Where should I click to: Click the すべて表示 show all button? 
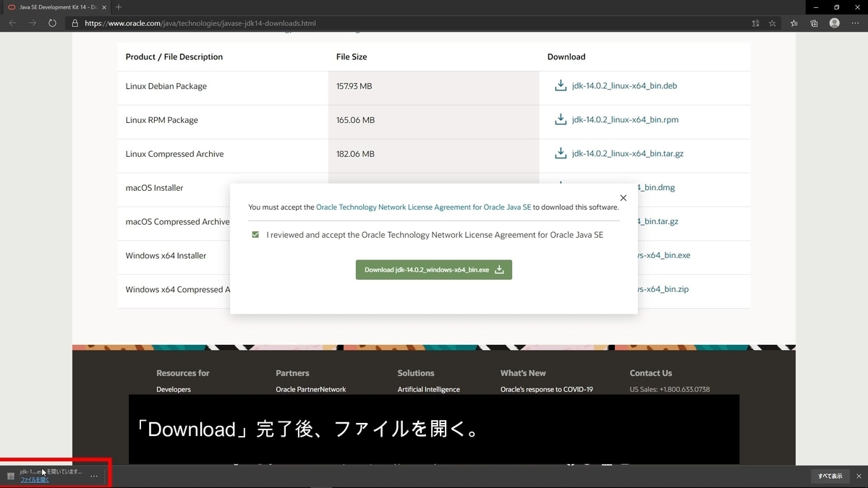point(830,476)
